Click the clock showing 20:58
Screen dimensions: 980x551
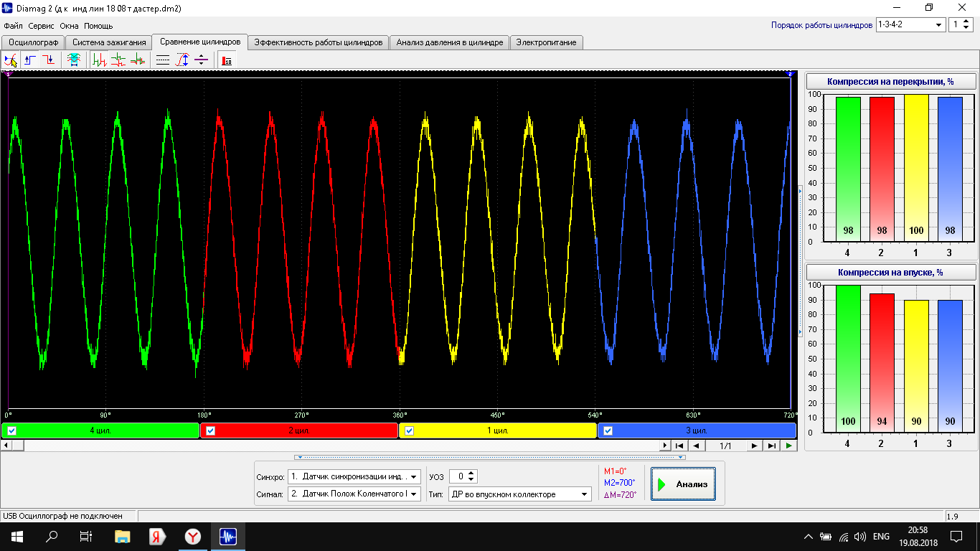pyautogui.click(x=918, y=530)
